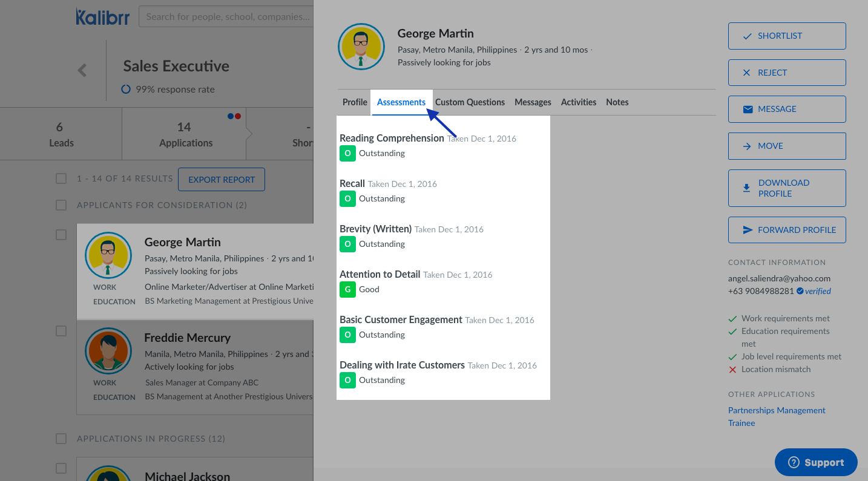
Task: Click the Kalibrr logo
Action: click(104, 17)
